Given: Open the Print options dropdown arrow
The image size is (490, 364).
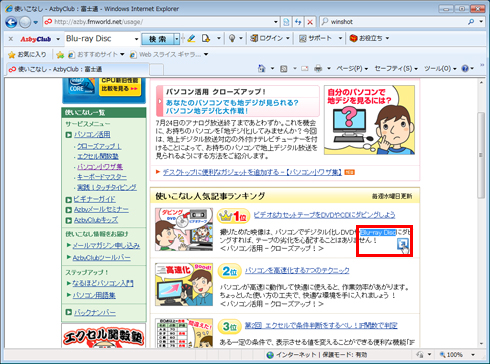Looking at the screenshot, I should [329, 69].
